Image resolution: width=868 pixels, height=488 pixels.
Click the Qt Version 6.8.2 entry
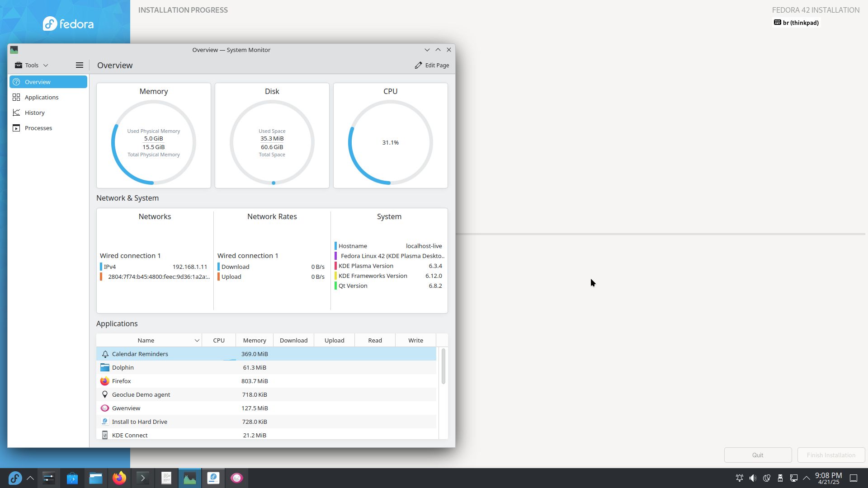389,286
